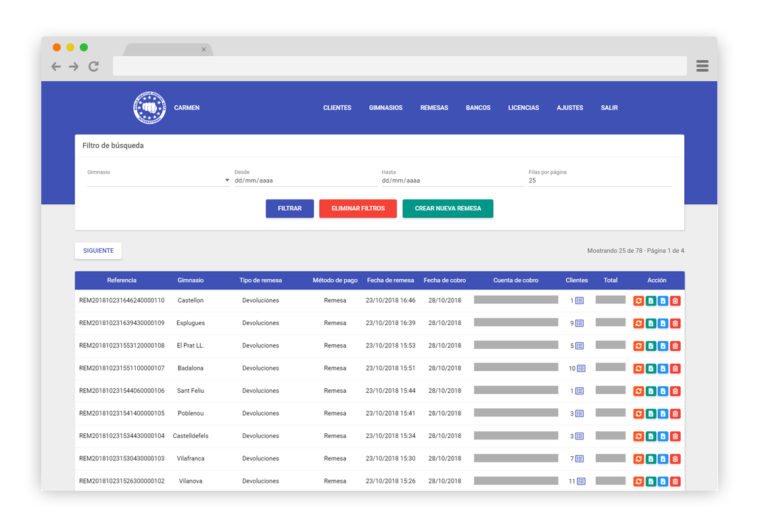
Task: Export the Castellon remesa to Excel
Action: 650,301
